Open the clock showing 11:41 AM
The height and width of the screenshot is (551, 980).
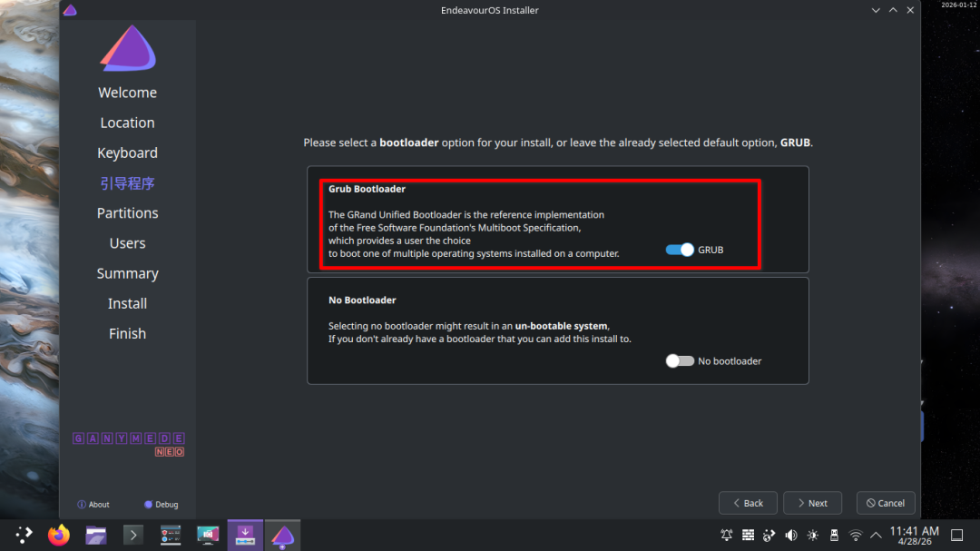point(915,535)
